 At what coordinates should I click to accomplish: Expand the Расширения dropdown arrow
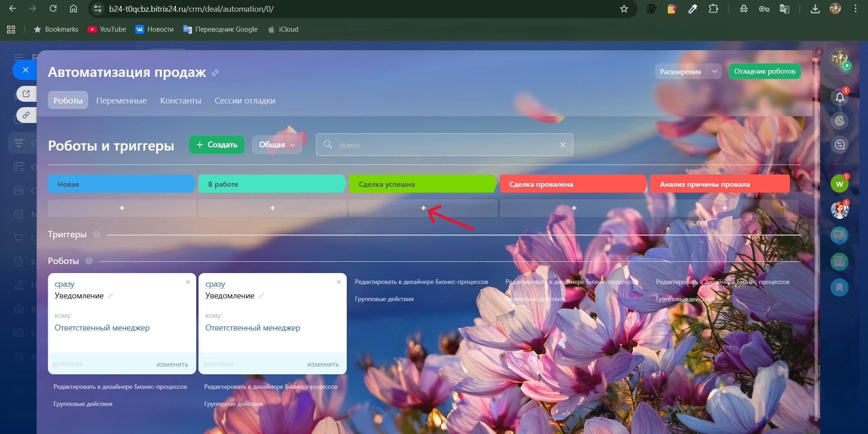point(714,71)
